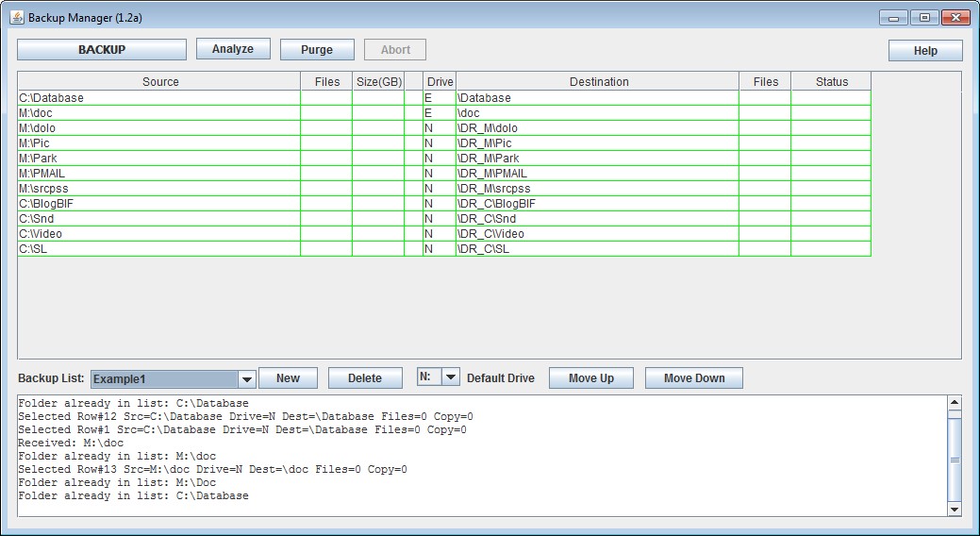Click drive cell of C:\Video row
This screenshot has height=536, width=980.
[x=439, y=234]
